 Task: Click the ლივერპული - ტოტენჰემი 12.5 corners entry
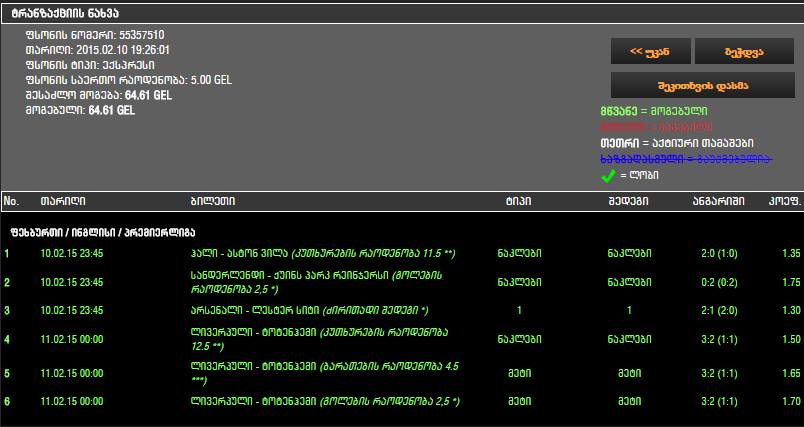point(319,339)
